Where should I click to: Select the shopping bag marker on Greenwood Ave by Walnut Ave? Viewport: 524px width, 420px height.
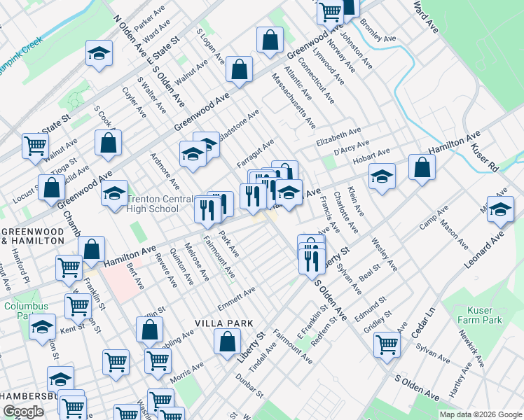point(239,70)
